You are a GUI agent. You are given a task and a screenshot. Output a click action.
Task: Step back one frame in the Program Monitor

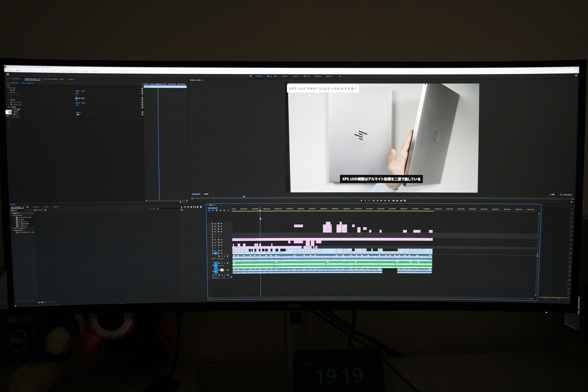[x=378, y=201]
